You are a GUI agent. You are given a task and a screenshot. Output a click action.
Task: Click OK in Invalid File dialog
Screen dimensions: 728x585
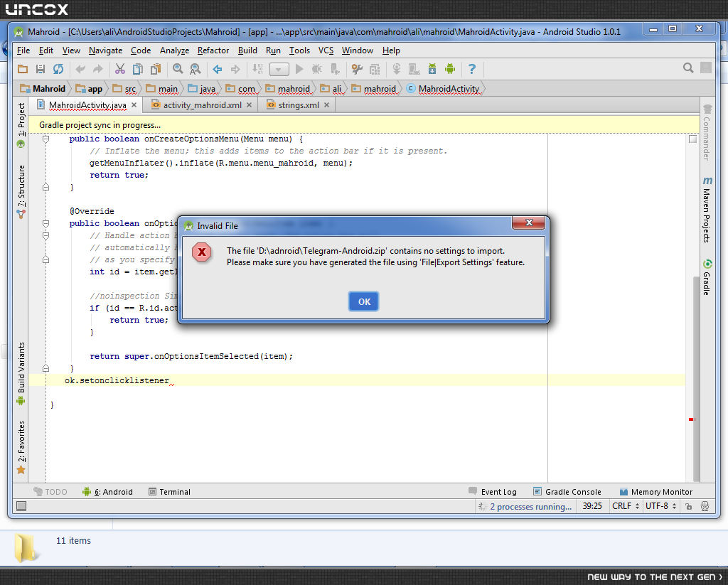[x=363, y=302]
